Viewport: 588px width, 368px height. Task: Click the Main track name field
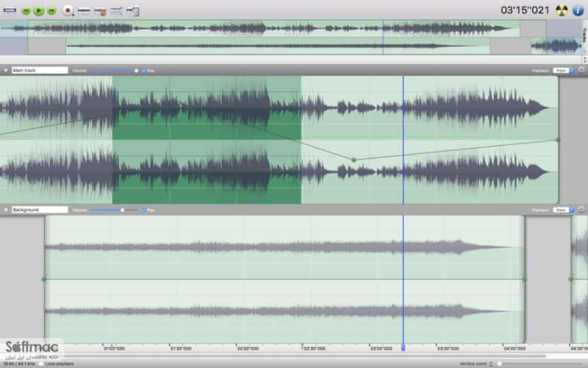39,70
